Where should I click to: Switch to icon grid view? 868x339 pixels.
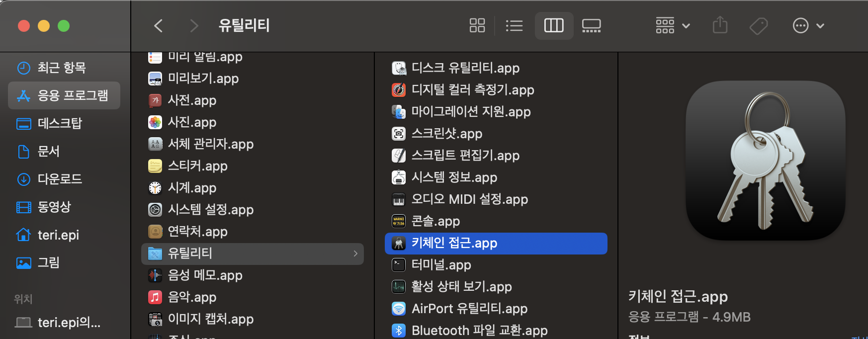477,26
